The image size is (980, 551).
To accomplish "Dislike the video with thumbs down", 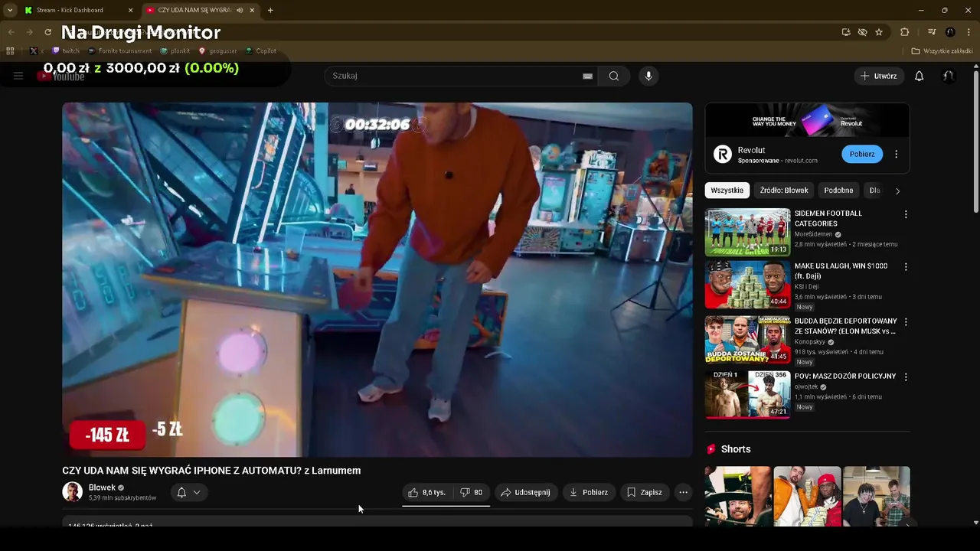I will (x=471, y=492).
